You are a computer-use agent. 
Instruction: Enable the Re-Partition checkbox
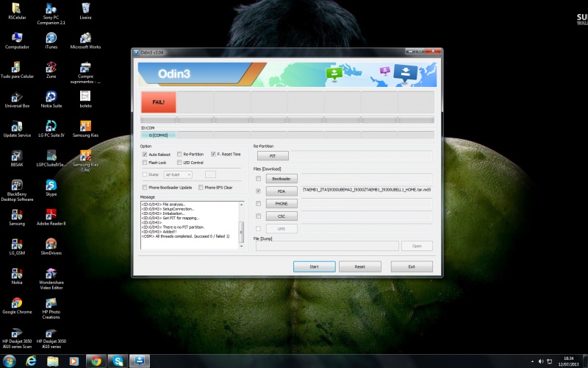(179, 155)
